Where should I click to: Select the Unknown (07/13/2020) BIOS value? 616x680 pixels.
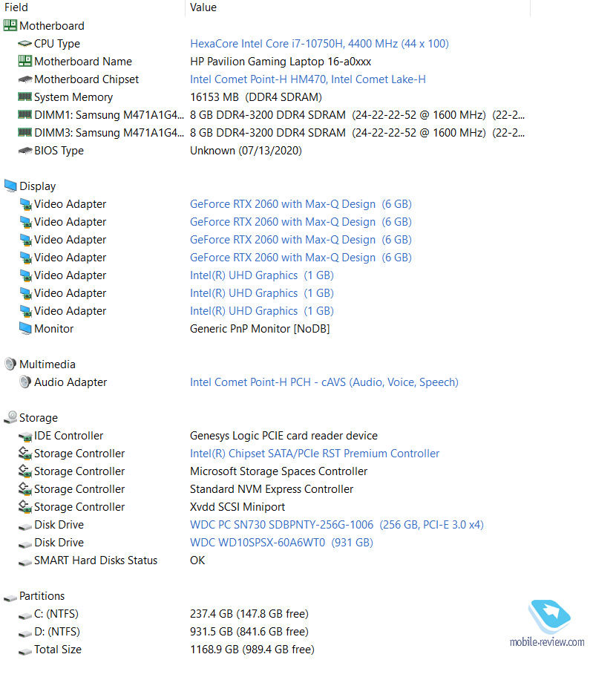click(246, 151)
